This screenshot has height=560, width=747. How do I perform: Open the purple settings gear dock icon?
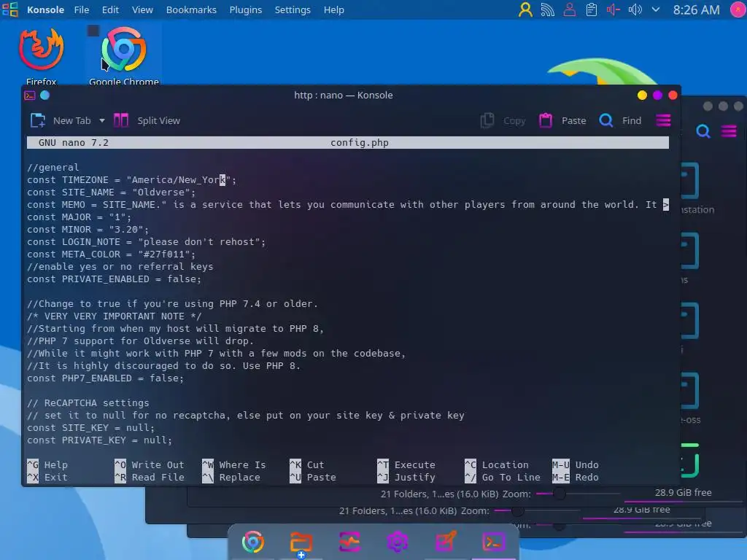coord(398,542)
